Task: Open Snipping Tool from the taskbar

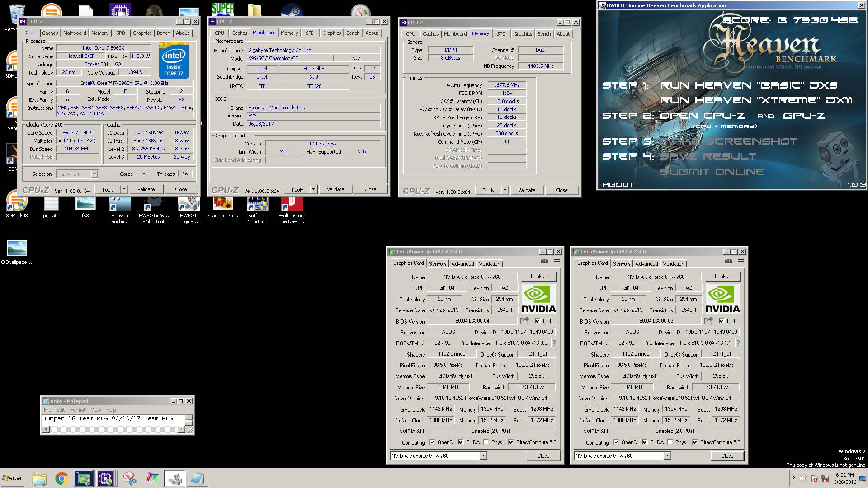Action: (130, 479)
